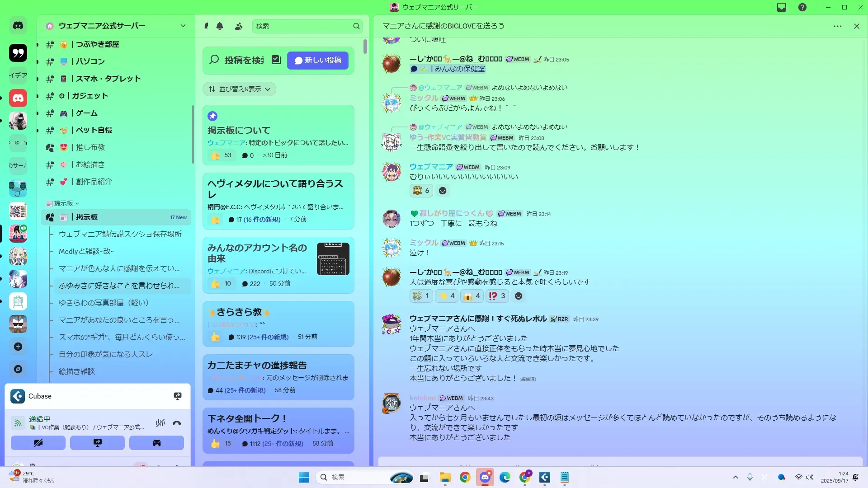Open the notification settings bell icon
Viewport: 868px width, 488px height.
[220, 26]
